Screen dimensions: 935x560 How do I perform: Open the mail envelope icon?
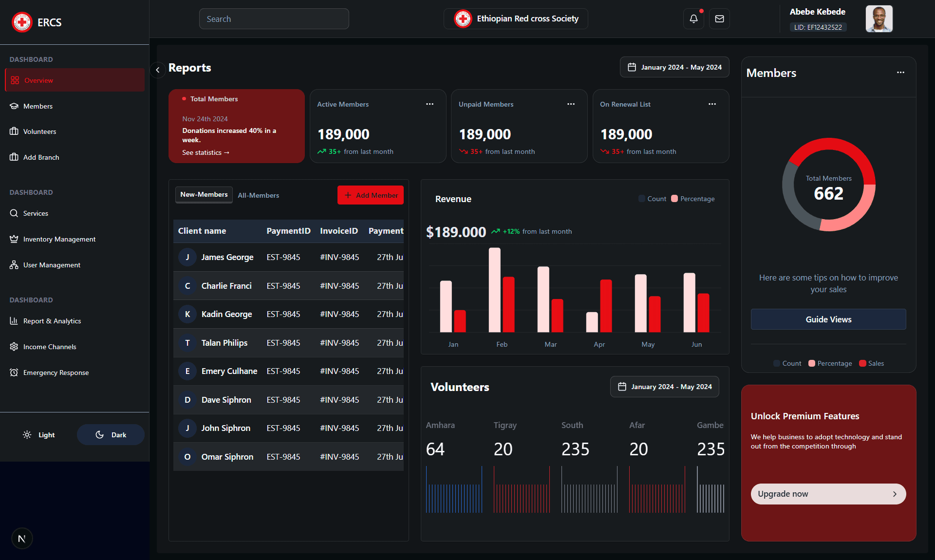click(719, 19)
